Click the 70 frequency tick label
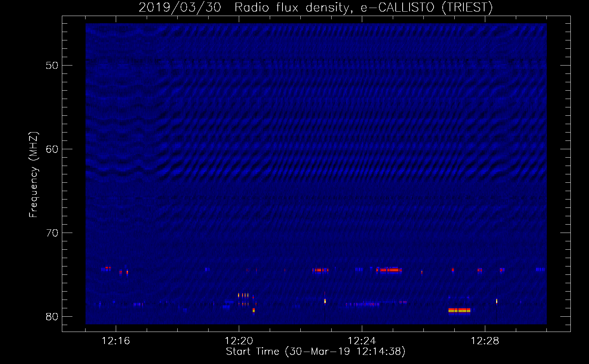589x364 pixels. coord(52,233)
